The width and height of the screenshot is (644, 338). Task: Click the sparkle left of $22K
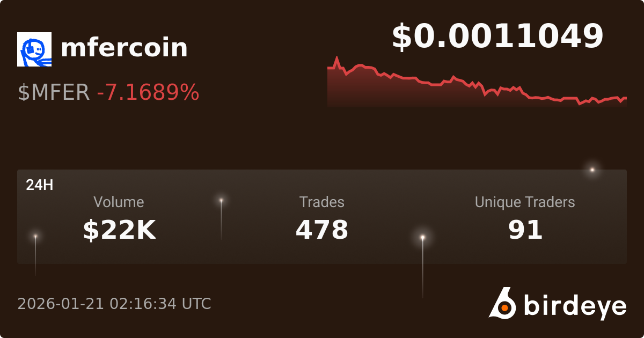pos(35,236)
